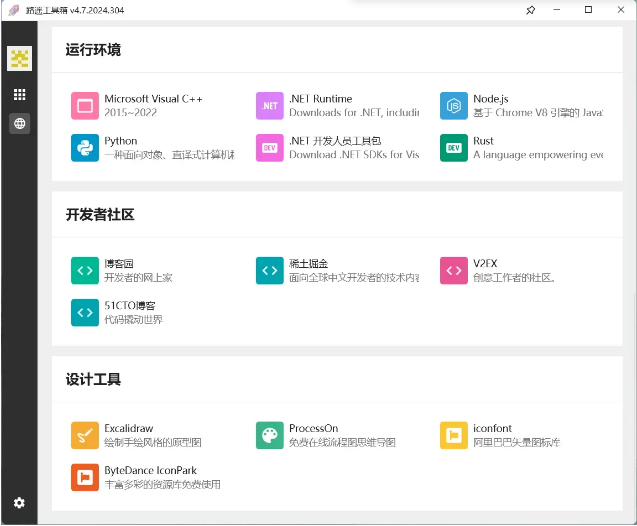The width and height of the screenshot is (637, 526).
Task: Click the ByteDance IconPark orange icon
Action: (x=85, y=477)
